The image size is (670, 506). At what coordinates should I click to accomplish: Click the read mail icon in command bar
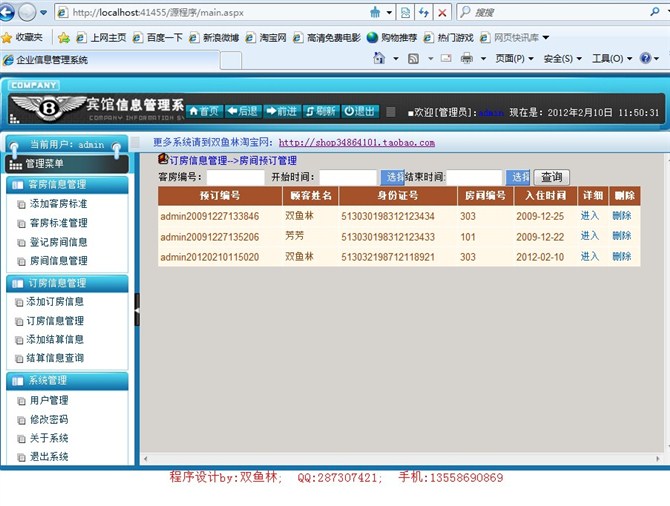446,58
